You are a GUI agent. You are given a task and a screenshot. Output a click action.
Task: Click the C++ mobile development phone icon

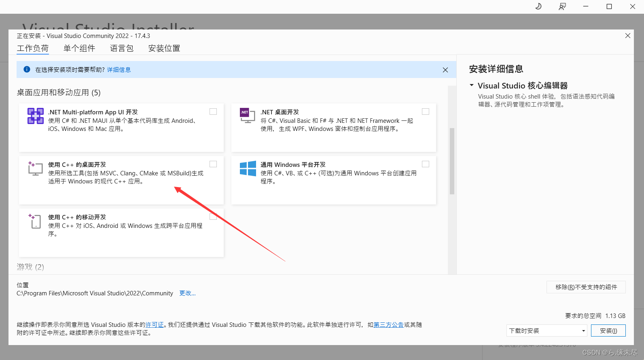click(x=35, y=221)
